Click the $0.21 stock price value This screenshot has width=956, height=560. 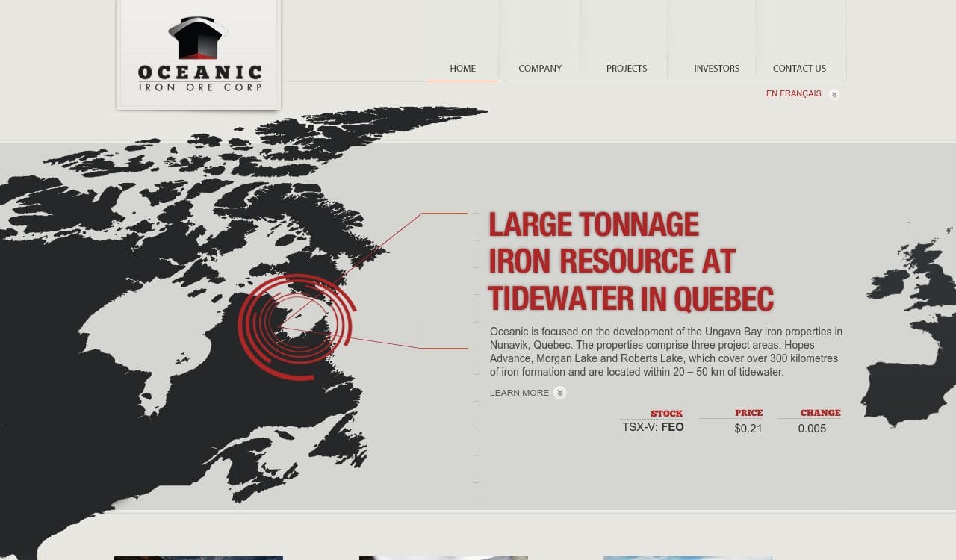[x=748, y=428]
